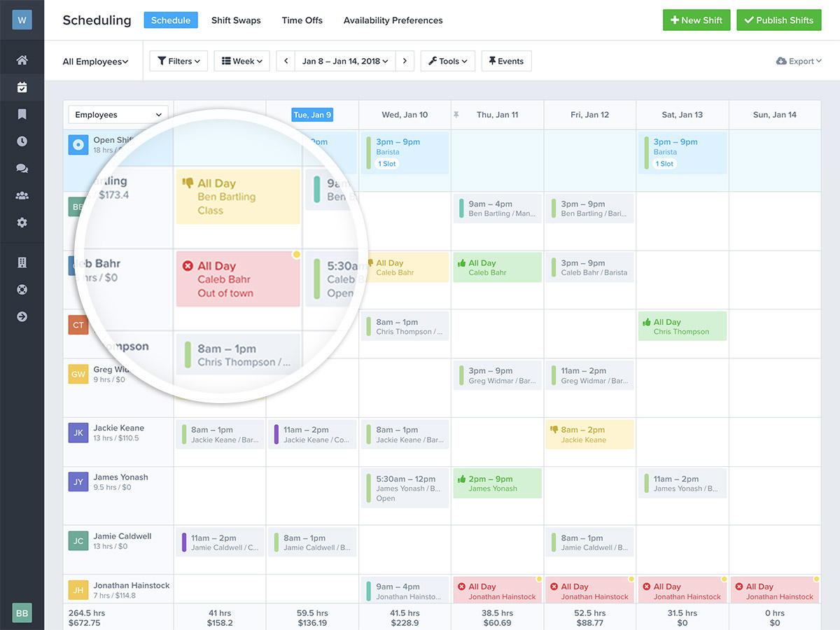Image resolution: width=840 pixels, height=630 pixels.
Task: Click the pin icon beside Thu, Jan 11
Action: point(457,114)
